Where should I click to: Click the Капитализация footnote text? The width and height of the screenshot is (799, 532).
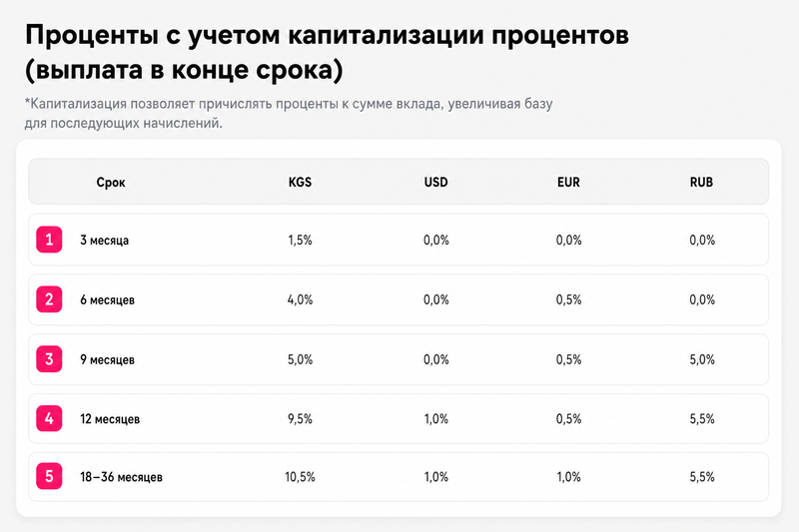(x=289, y=113)
